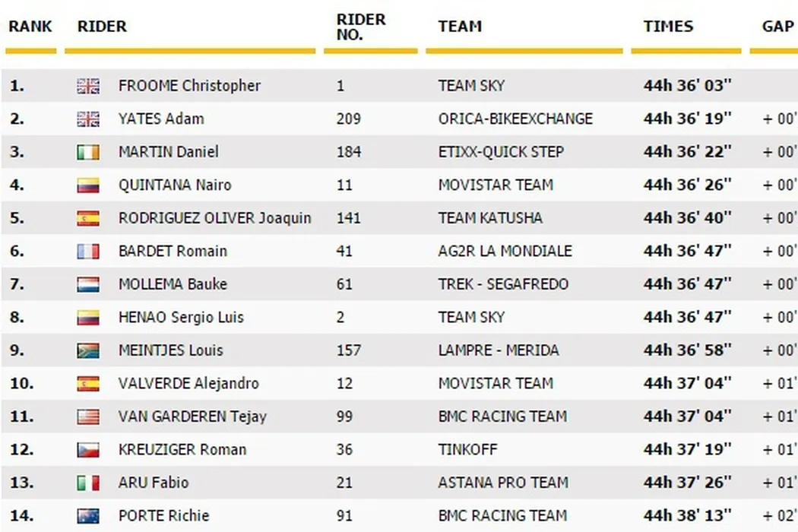Viewport: 798px width, 532px height.
Task: Click the British flag beside Froome Christopher
Action: tap(88, 86)
